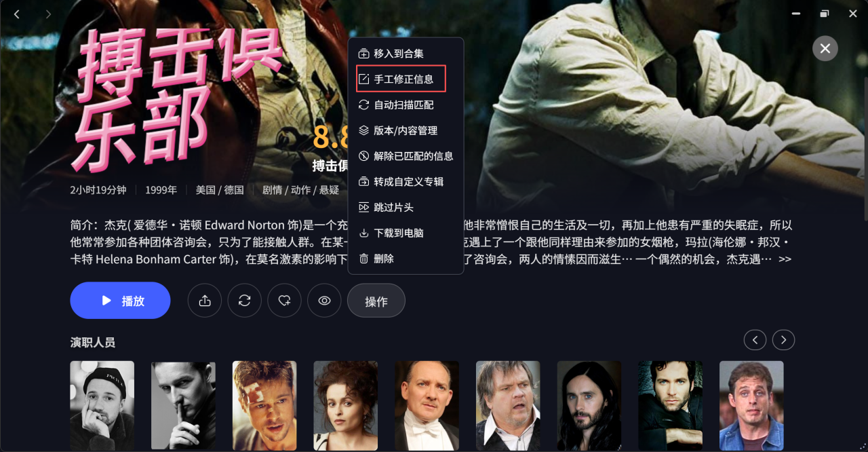Click the 操作 button

(x=376, y=301)
